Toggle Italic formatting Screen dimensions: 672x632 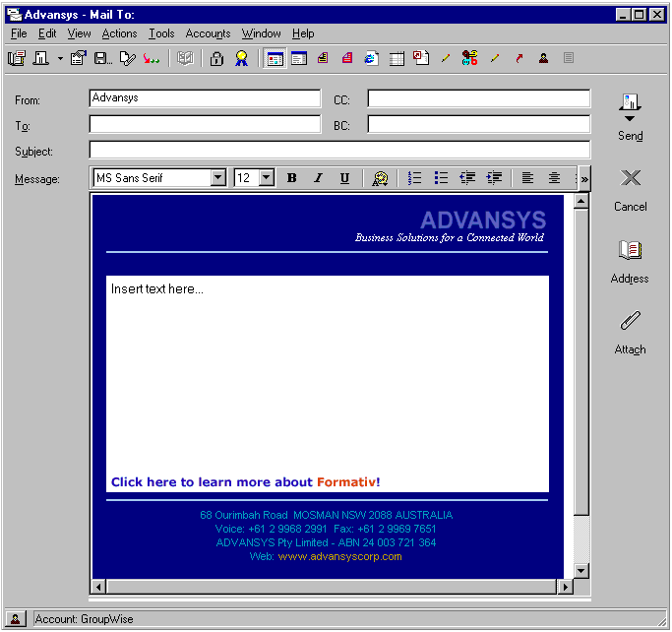(318, 178)
